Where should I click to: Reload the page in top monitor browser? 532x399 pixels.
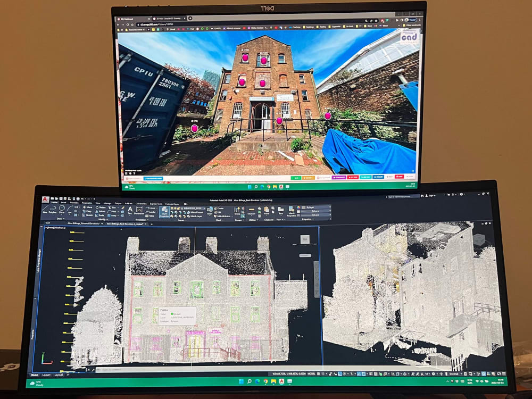coord(128,24)
